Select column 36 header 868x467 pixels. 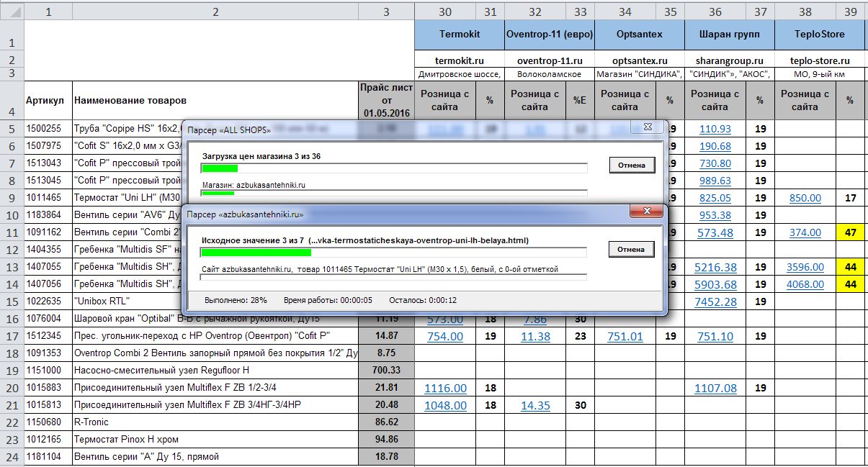pyautogui.click(x=715, y=12)
